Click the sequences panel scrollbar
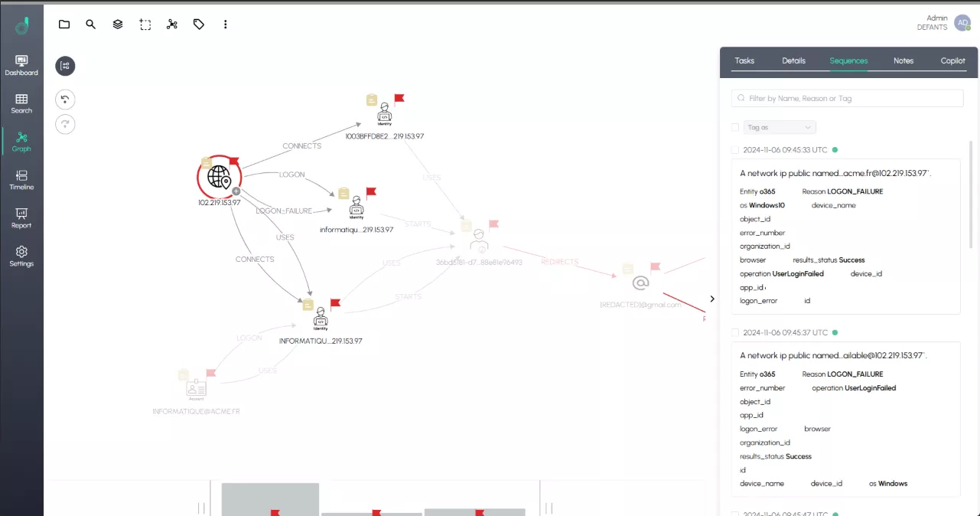 click(971, 195)
